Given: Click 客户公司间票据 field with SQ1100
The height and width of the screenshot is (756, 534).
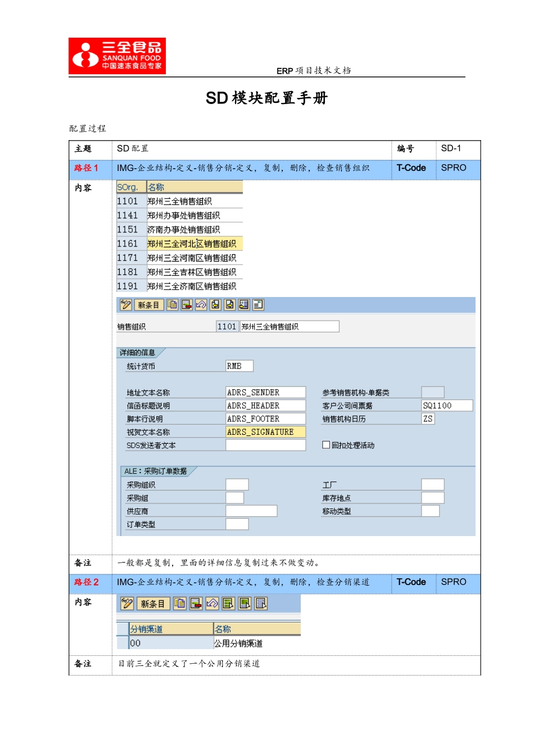Looking at the screenshot, I should [447, 406].
